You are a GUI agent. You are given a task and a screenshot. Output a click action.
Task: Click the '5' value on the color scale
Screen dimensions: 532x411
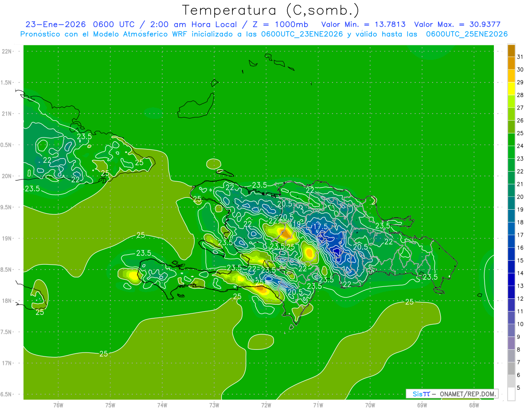click(x=519, y=388)
